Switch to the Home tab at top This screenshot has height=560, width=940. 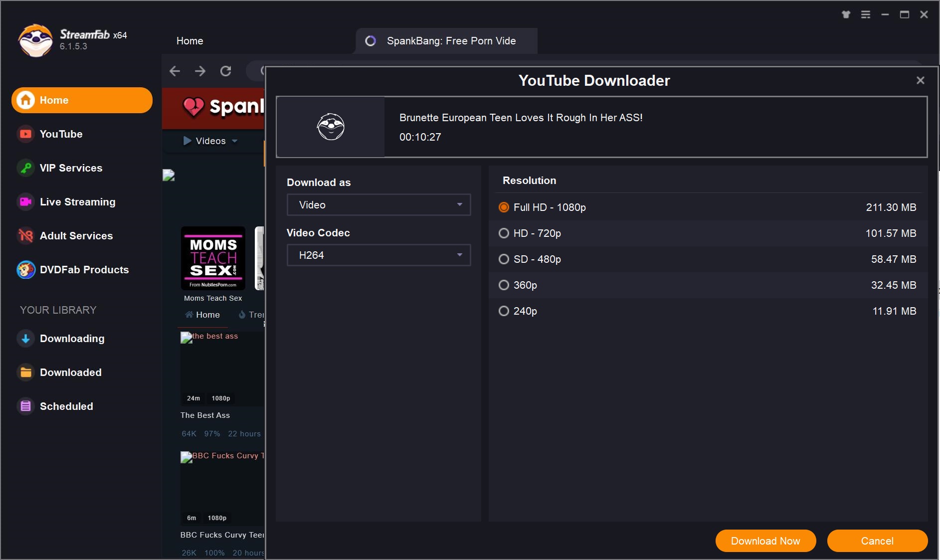coord(189,41)
